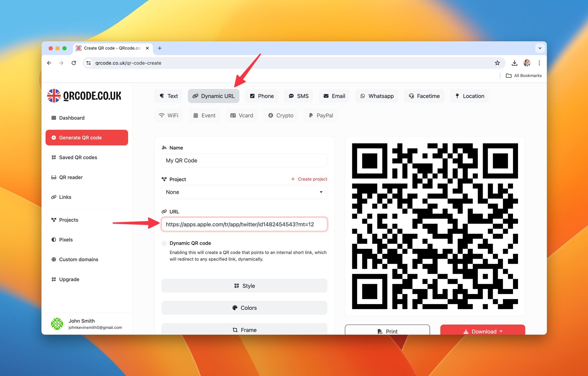
Task: Expand the Project dropdown showing None
Action: [x=244, y=192]
